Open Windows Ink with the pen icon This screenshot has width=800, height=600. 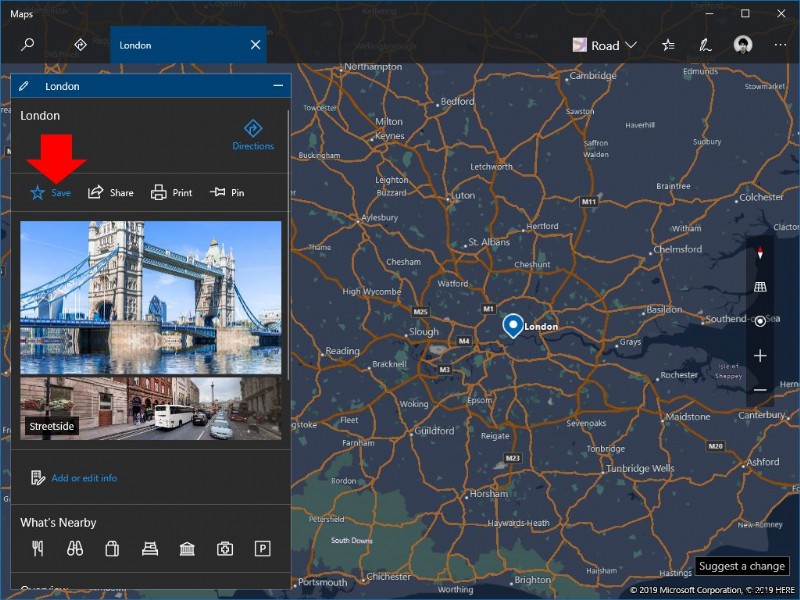(x=705, y=45)
